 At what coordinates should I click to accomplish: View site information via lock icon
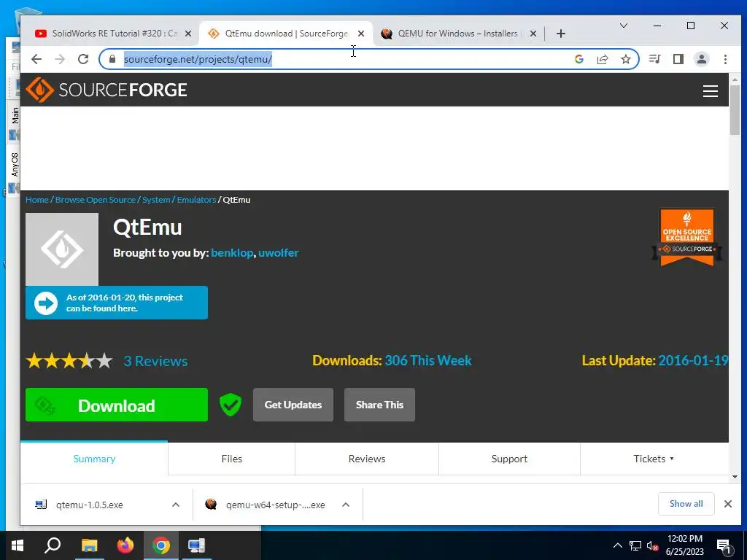112,59
